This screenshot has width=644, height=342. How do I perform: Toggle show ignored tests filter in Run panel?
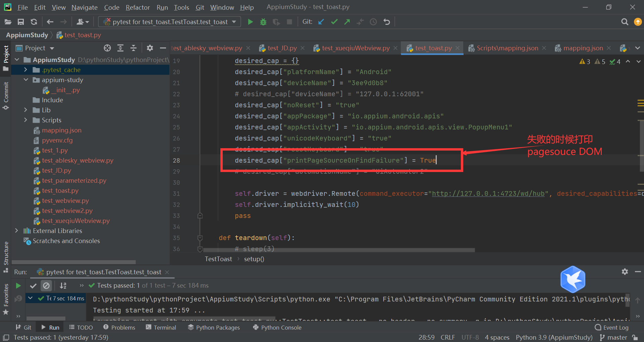pyautogui.click(x=46, y=286)
